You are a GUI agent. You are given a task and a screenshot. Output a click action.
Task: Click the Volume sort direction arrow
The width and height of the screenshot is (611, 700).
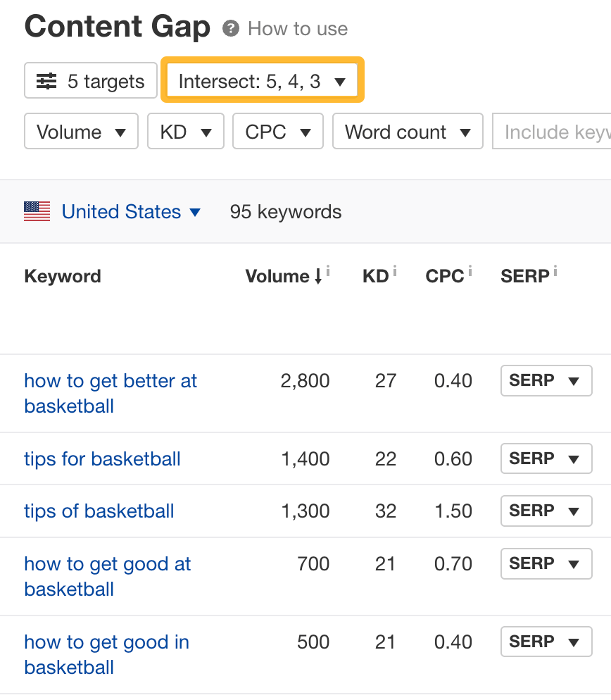pos(319,277)
